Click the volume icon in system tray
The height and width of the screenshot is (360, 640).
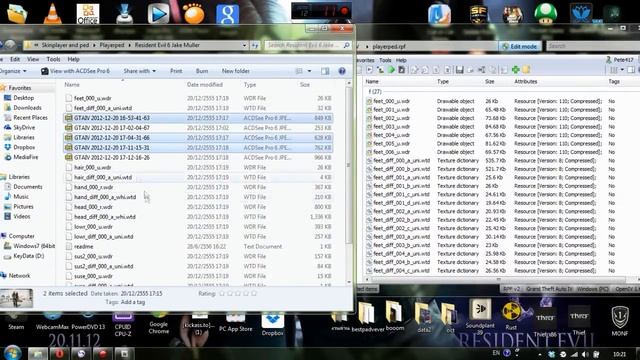(x=585, y=354)
